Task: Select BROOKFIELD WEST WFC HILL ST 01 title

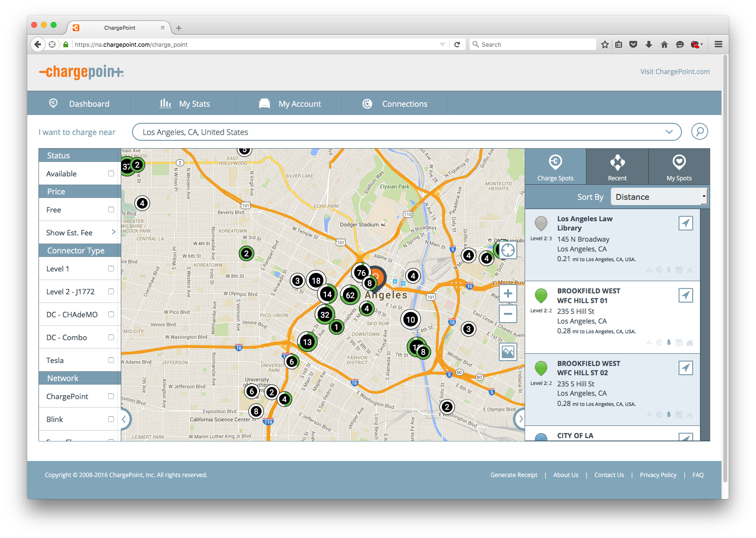Action: [x=589, y=296]
